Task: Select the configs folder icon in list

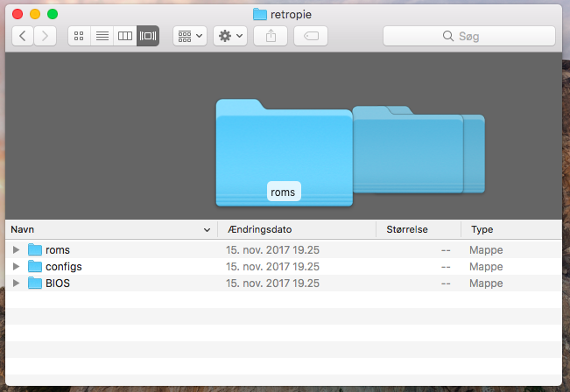Action: pos(35,266)
